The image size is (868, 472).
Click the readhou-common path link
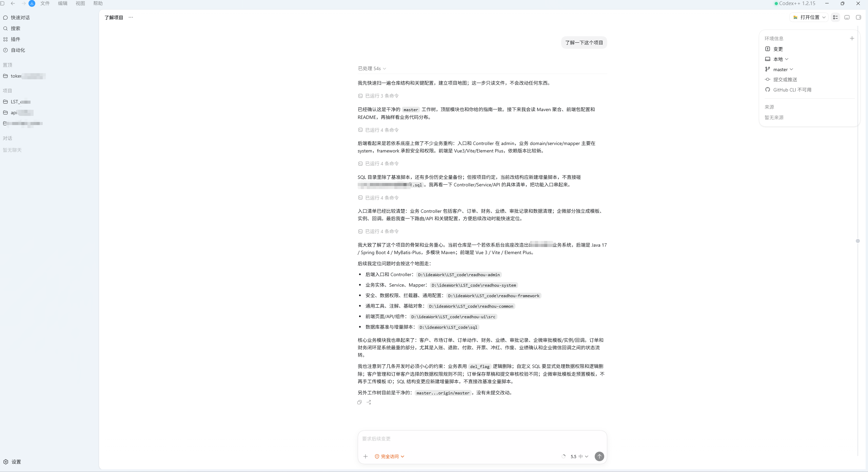(471, 306)
